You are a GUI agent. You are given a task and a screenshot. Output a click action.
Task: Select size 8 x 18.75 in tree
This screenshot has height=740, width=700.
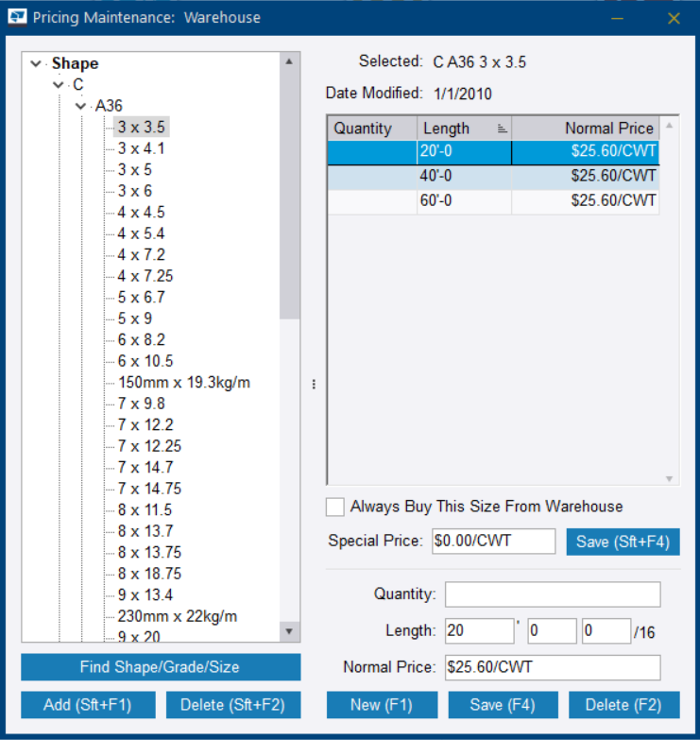pos(149,574)
